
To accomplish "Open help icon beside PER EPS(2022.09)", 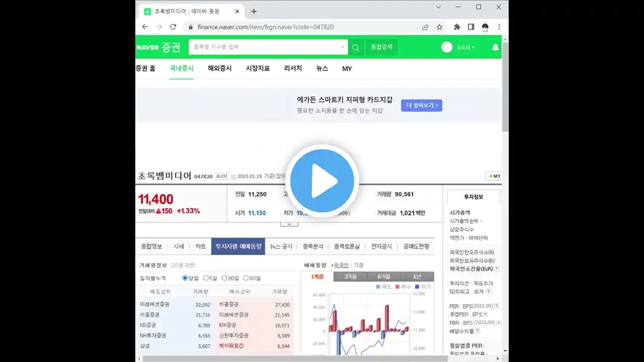I will (496, 306).
